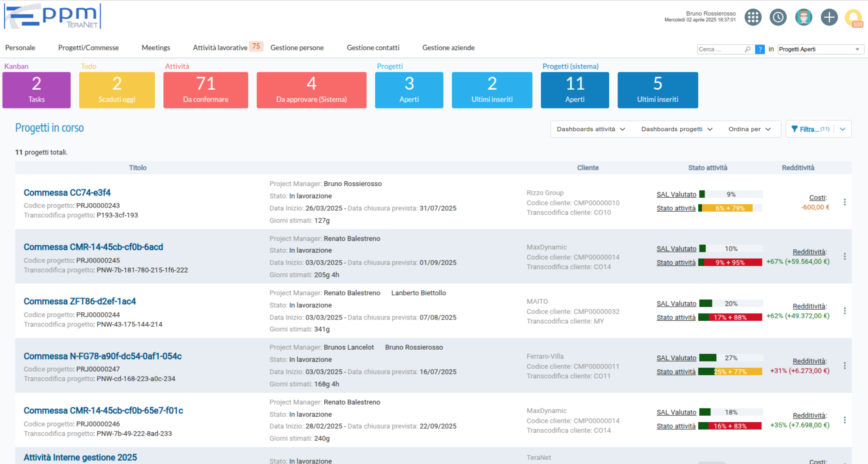The image size is (868, 464).
Task: Click Costi link for Commessa CC74-e3f4
Action: [x=818, y=198]
